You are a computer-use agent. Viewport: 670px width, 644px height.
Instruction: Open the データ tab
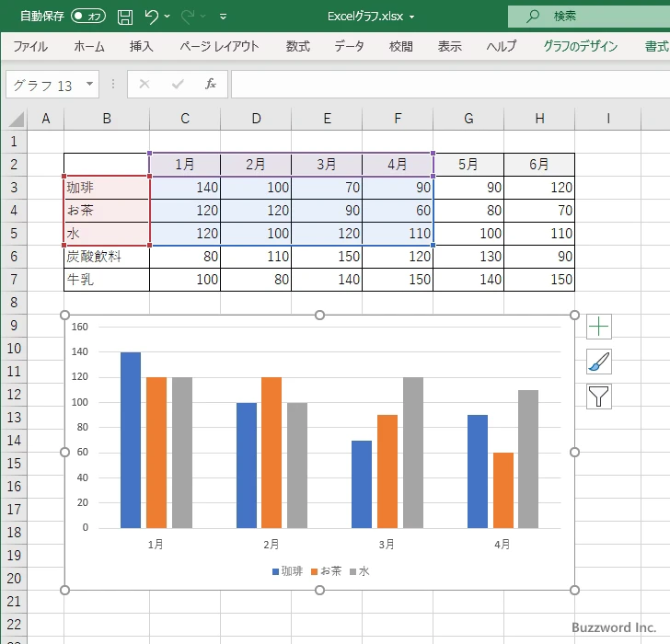coord(349,46)
